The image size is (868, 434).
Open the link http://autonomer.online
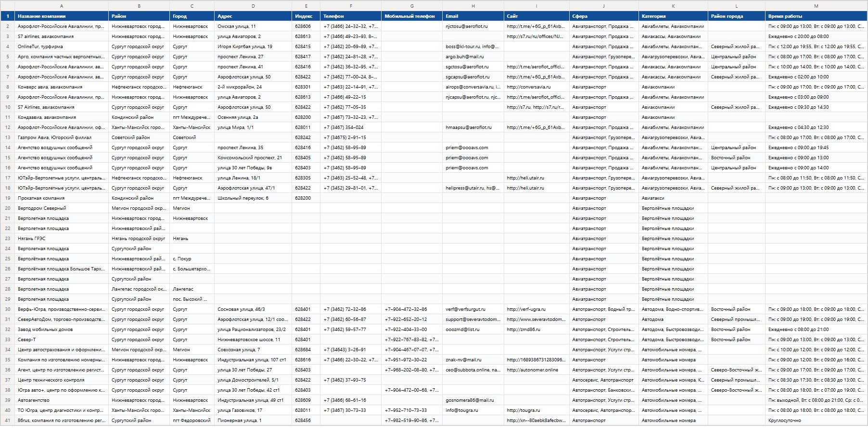coord(533,370)
